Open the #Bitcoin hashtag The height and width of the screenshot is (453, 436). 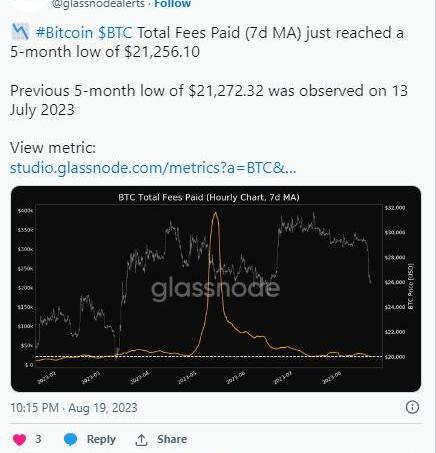[64, 33]
